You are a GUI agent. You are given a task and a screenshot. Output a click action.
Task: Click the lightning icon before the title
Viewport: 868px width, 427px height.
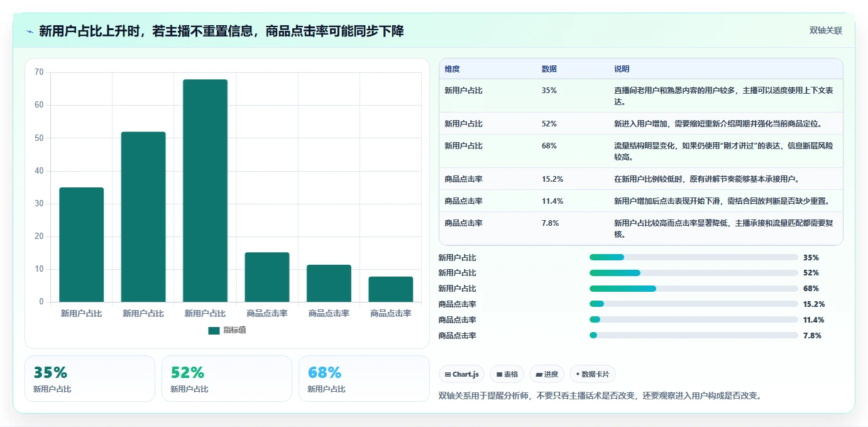click(30, 31)
